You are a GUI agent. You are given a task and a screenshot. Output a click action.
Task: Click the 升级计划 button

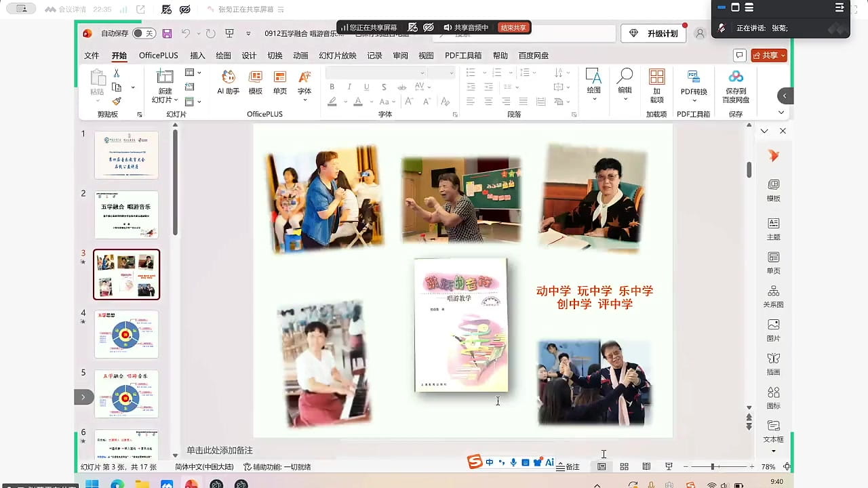654,34
